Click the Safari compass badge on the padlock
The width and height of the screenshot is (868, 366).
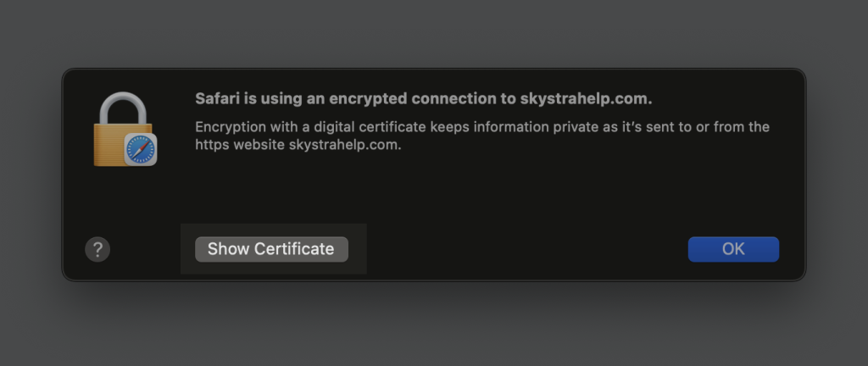click(140, 150)
